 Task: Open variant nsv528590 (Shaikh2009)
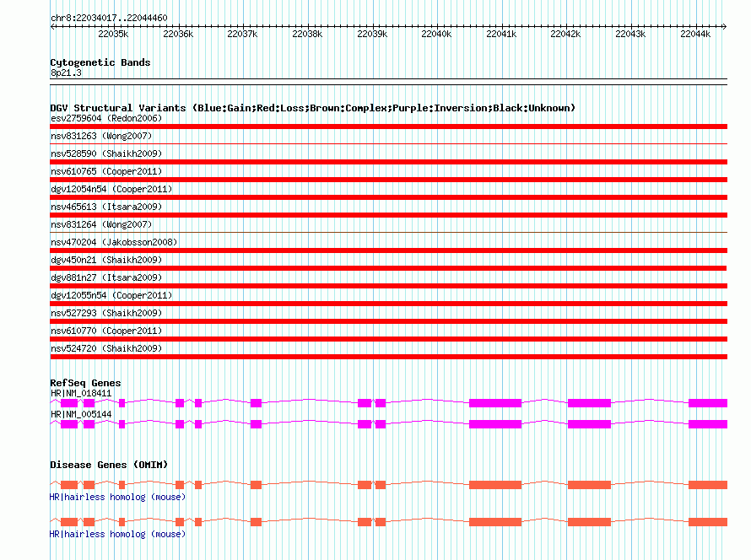pos(106,153)
